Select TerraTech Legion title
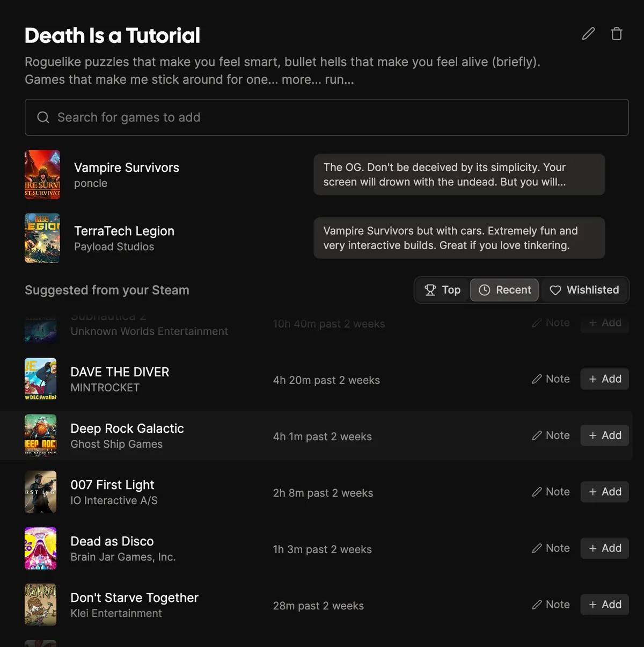The width and height of the screenshot is (644, 647). [x=124, y=231]
